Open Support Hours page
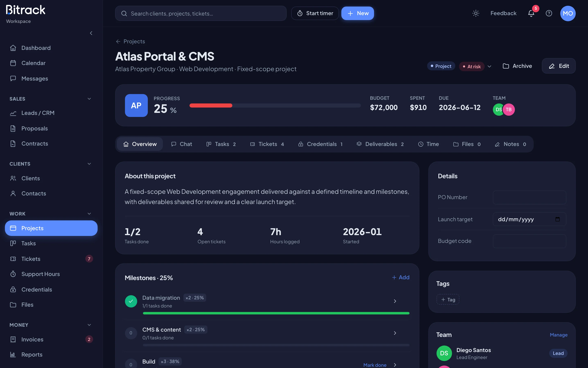Image resolution: width=588 pixels, height=368 pixels. pos(51,274)
